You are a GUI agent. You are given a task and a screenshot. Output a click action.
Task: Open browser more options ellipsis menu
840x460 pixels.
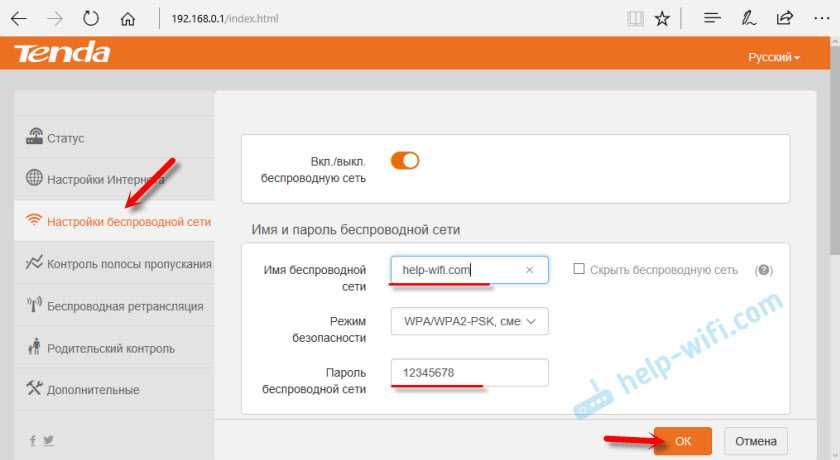[819, 18]
